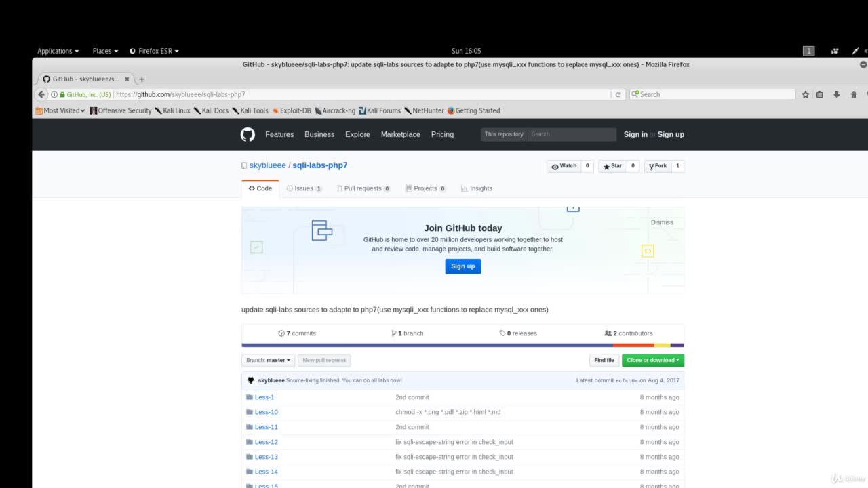Click Find file button
This screenshot has height=488, width=868.
[604, 360]
